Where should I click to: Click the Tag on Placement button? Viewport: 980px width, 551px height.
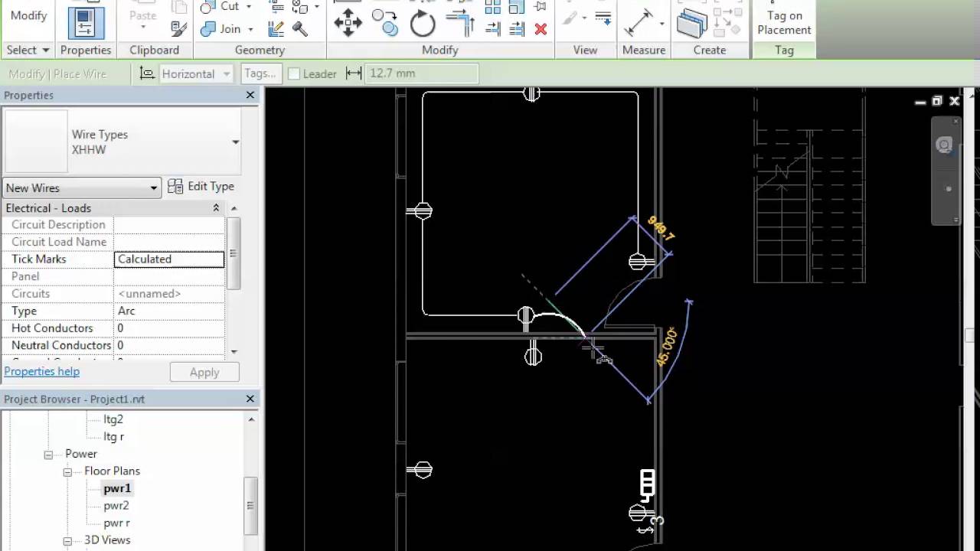click(784, 22)
